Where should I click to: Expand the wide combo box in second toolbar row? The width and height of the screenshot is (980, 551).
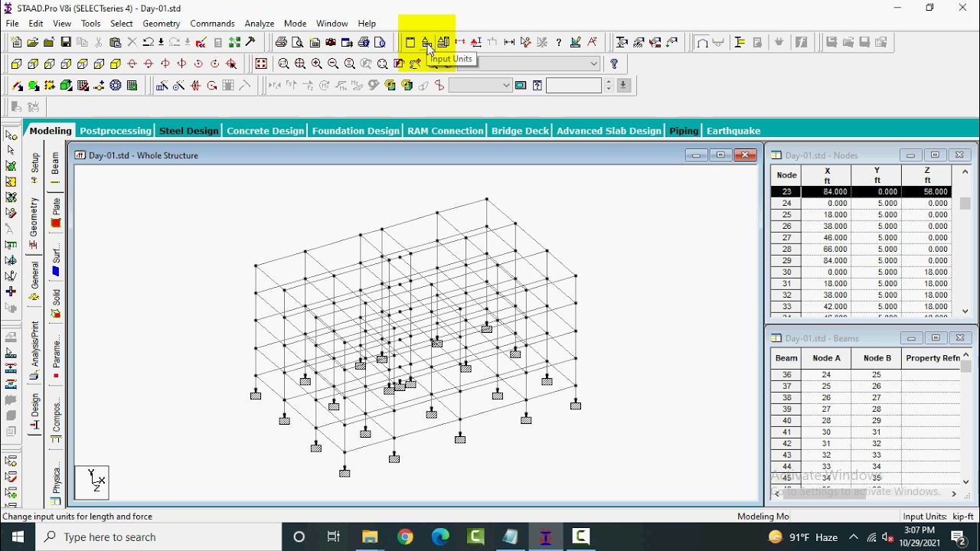(x=594, y=64)
